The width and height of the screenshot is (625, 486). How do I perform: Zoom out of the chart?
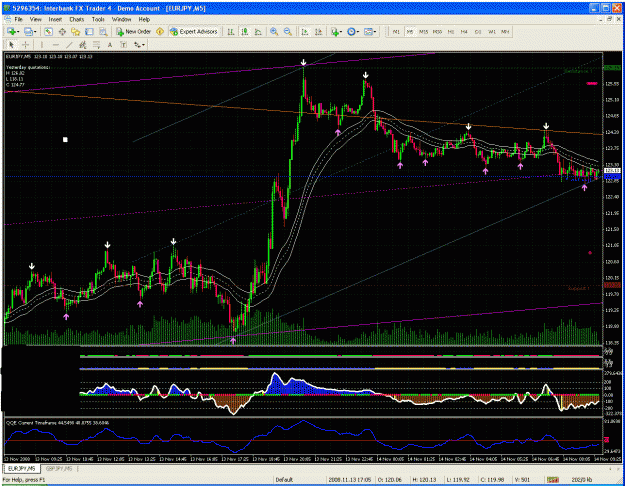point(287,32)
